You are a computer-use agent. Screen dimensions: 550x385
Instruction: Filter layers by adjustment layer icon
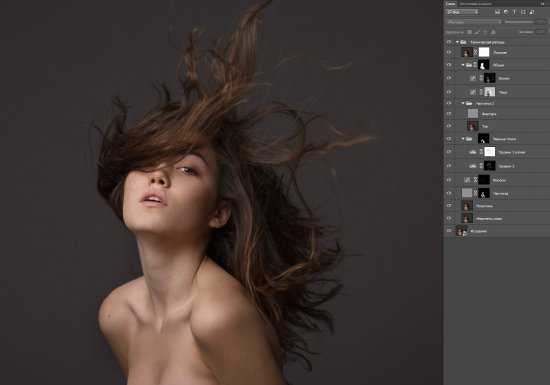(x=506, y=12)
